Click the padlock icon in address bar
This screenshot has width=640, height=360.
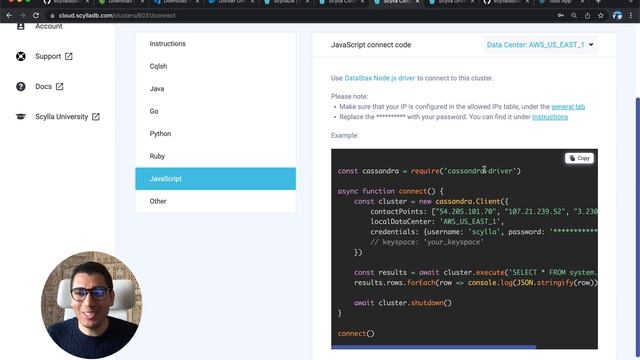(x=53, y=16)
